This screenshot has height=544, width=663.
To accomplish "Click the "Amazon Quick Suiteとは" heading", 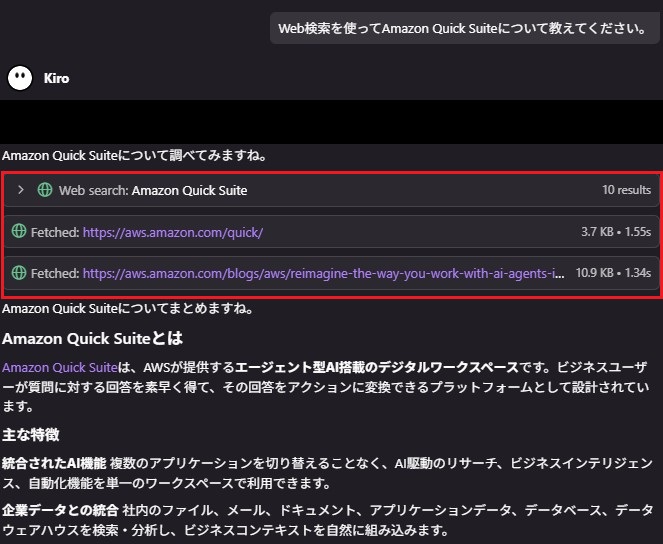I will coord(92,339).
